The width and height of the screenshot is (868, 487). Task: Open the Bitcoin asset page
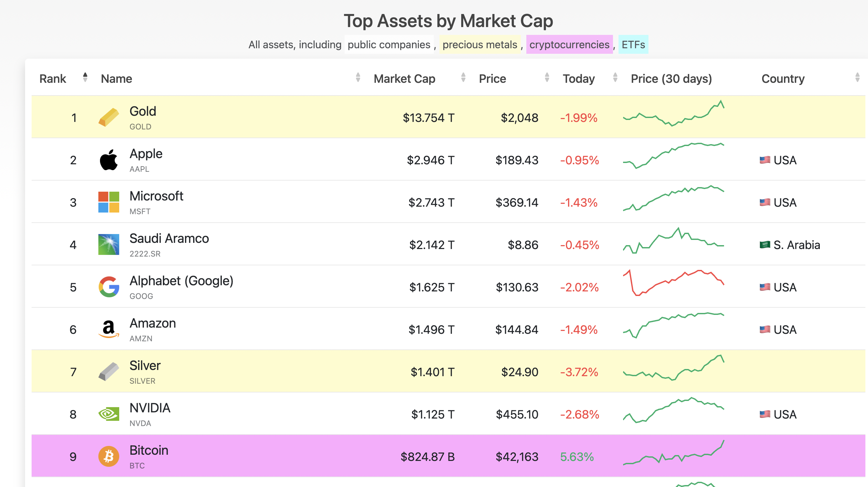[x=149, y=450]
